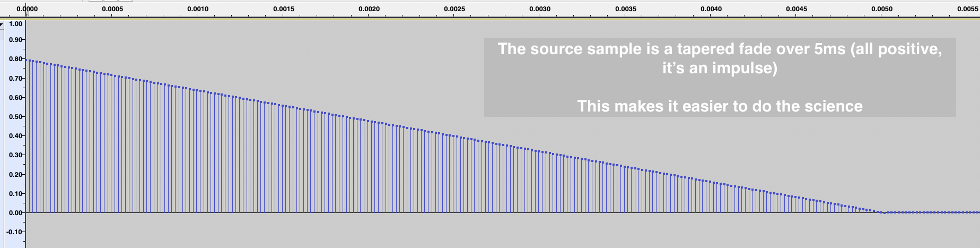Click the 0.50 mark on vertical scale
980x248 pixels.
(x=16, y=117)
